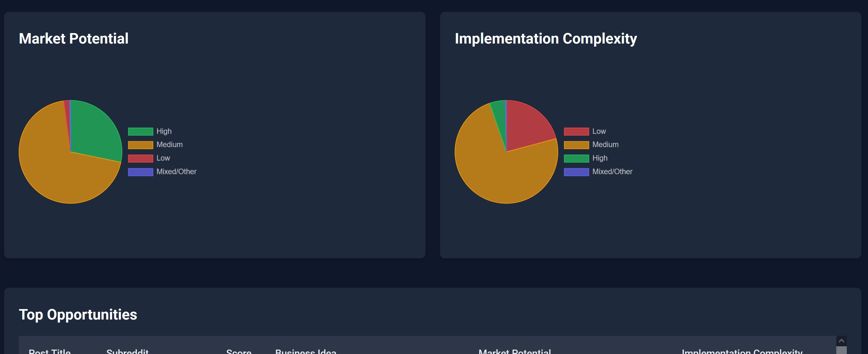
Task: Toggle Low legend item in Market Potential
Action: [163, 158]
